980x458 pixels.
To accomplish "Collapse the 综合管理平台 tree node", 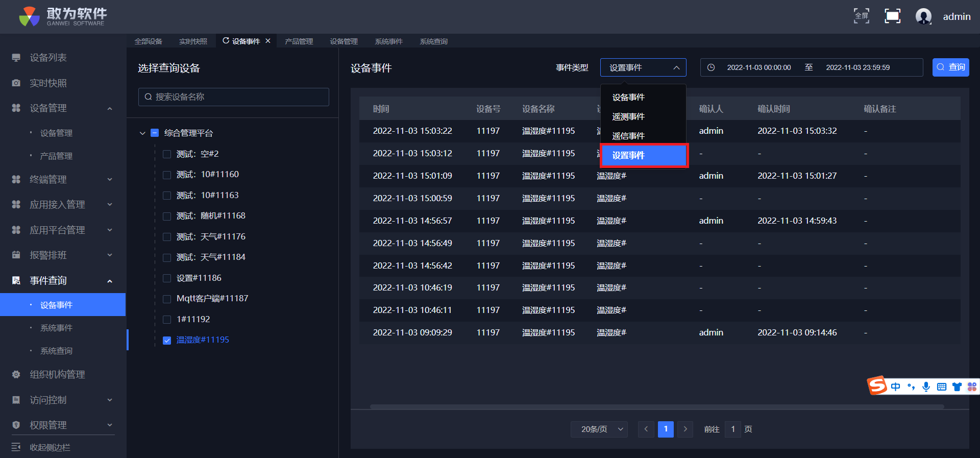I will 142,133.
